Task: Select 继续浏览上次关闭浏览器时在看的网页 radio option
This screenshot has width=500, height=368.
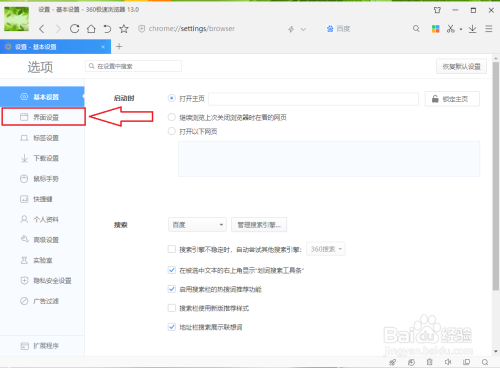Action: pos(171,117)
